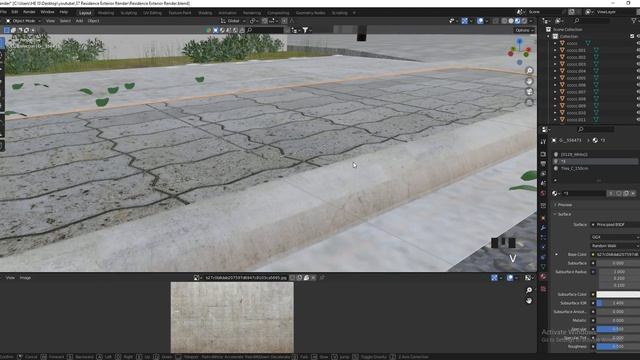This screenshot has width=640, height=360.
Task: Open the Render menu
Action: (29, 12)
